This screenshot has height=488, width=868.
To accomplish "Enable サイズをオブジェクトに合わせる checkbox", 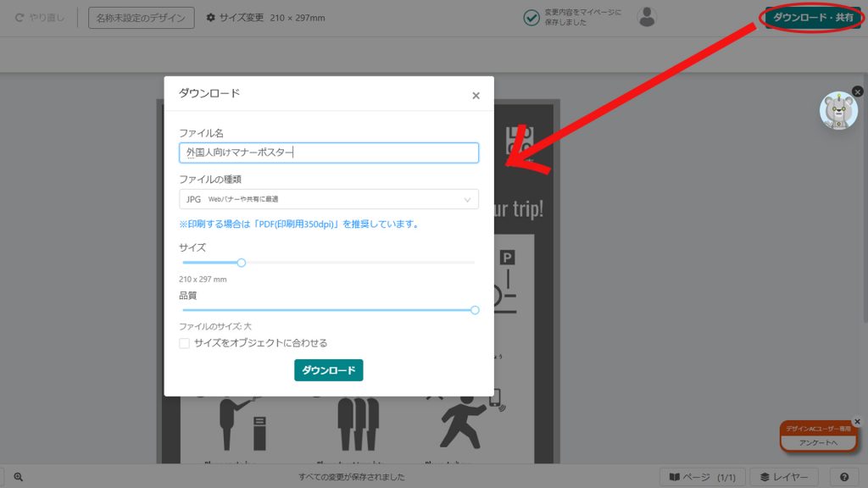I will [185, 343].
